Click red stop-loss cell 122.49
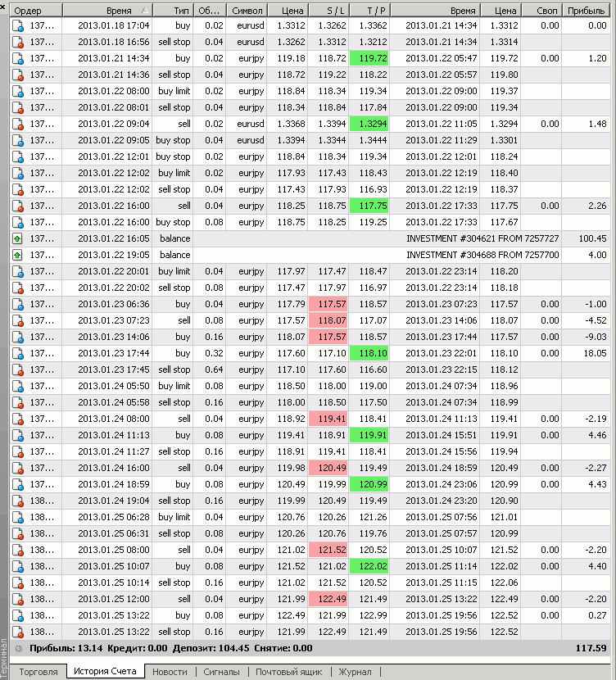This screenshot has width=616, height=680. pos(328,600)
